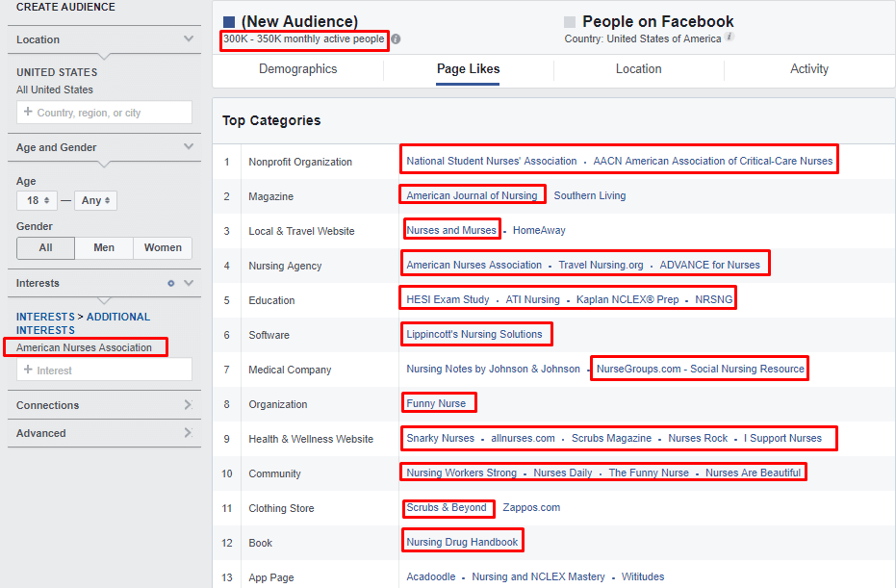896x588 pixels.
Task: Open the HomeAway page link
Action: pyautogui.click(x=539, y=230)
